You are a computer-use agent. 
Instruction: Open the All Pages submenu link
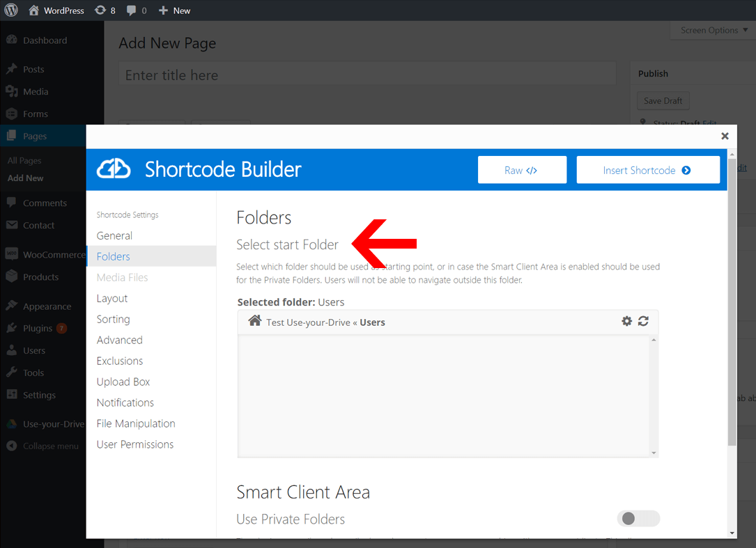click(x=24, y=160)
